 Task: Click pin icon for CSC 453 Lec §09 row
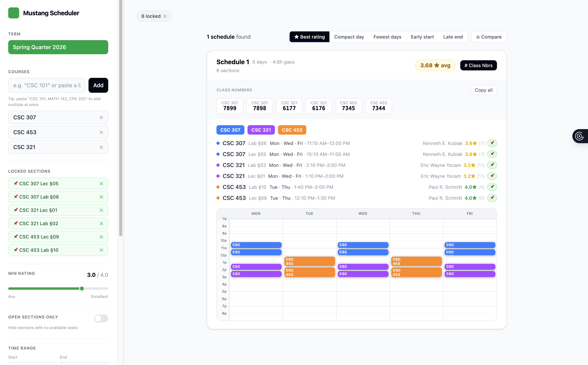point(492,198)
